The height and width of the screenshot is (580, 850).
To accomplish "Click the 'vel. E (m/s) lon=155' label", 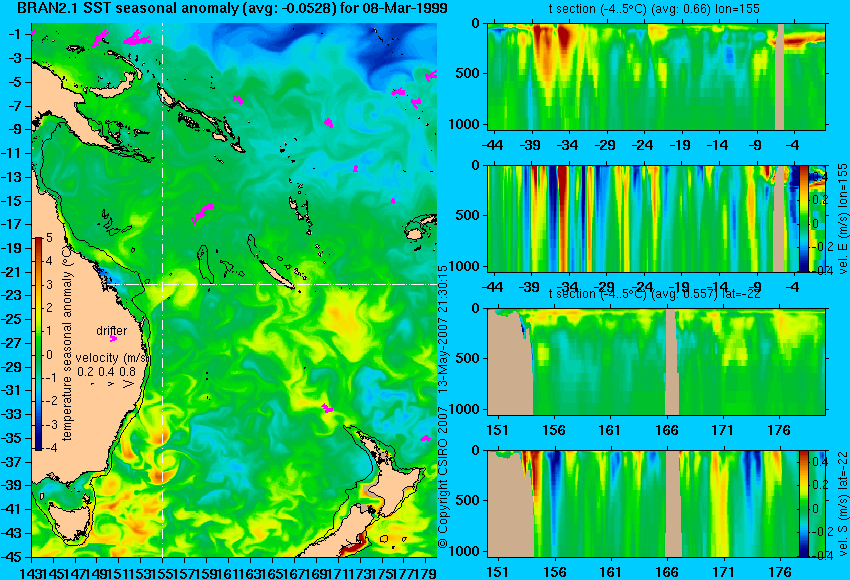I will 842,218.
